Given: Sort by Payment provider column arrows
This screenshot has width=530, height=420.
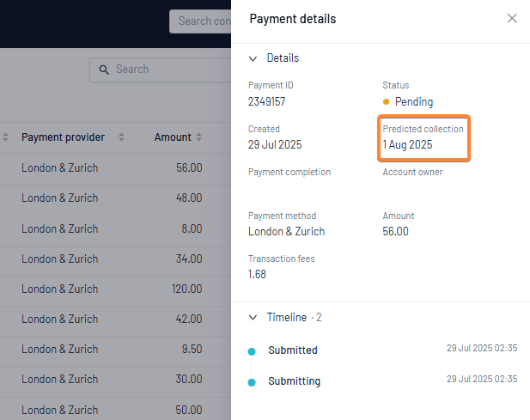Looking at the screenshot, I should click(121, 137).
